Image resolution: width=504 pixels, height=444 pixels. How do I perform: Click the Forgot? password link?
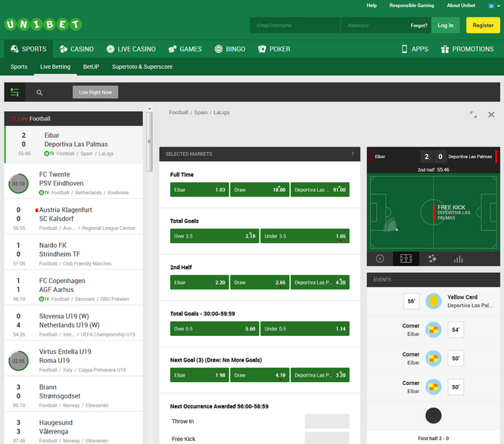(418, 26)
